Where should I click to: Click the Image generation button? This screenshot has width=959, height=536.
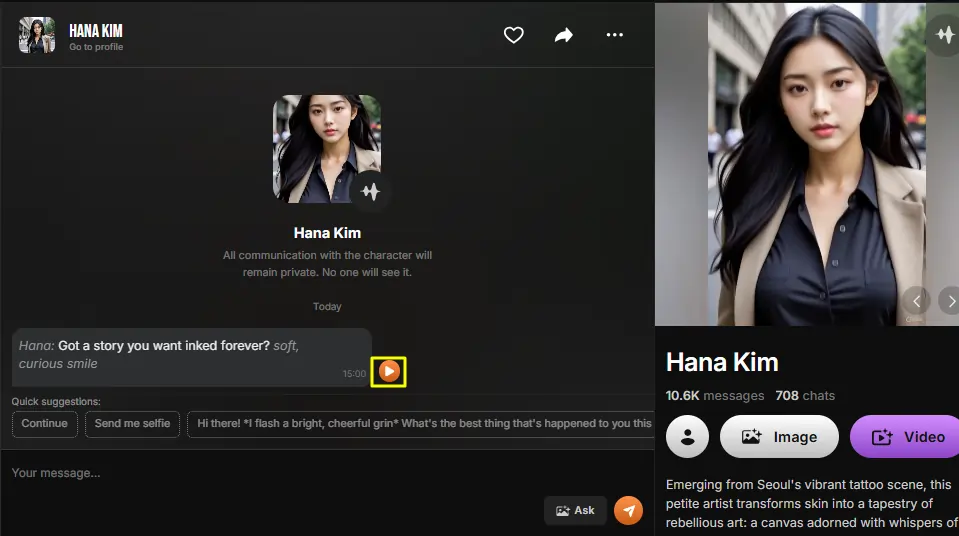pyautogui.click(x=779, y=437)
